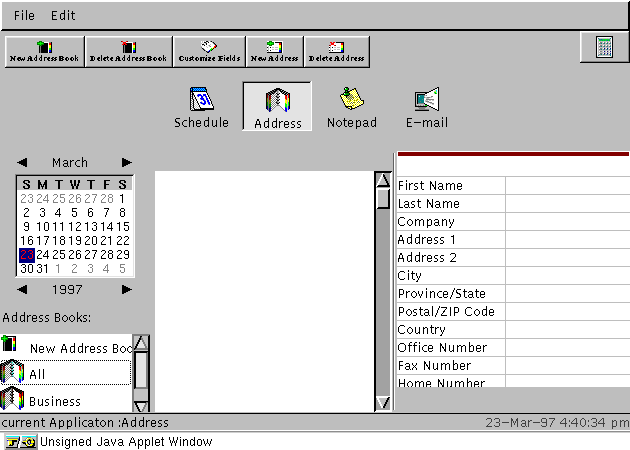This screenshot has width=630, height=450.
Task: Select the All address book
Action: pyautogui.click(x=38, y=374)
